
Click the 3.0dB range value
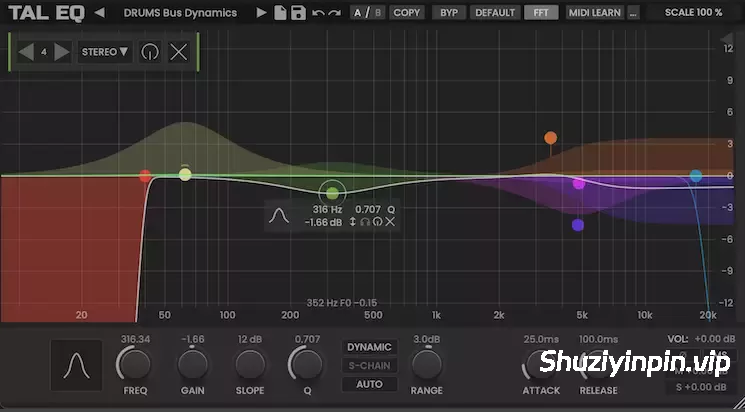pos(427,339)
